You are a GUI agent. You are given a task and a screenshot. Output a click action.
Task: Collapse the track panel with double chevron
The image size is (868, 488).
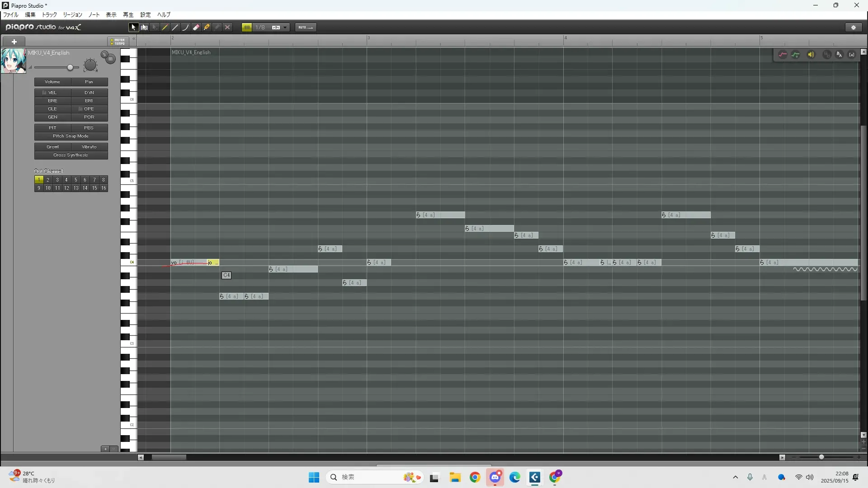[133, 39]
